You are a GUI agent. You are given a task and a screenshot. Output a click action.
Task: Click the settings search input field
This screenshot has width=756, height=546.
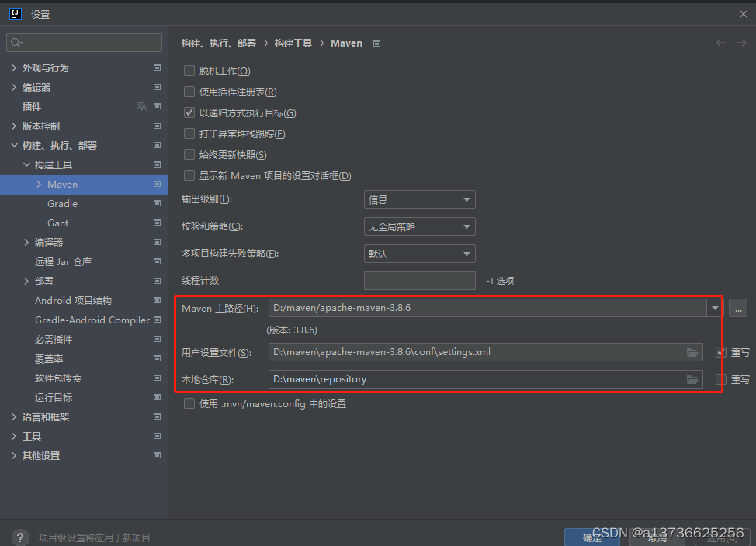(85, 43)
